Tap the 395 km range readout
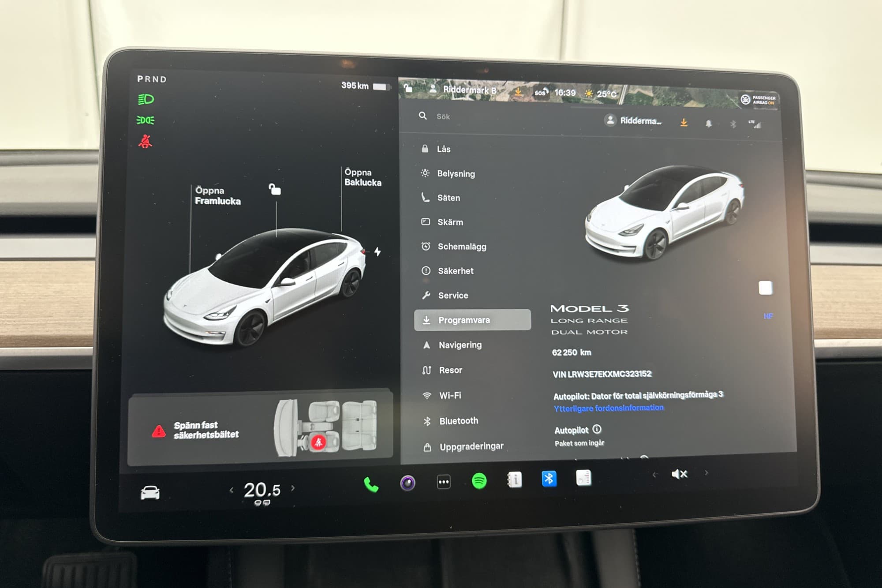The width and height of the screenshot is (882, 588). click(355, 86)
